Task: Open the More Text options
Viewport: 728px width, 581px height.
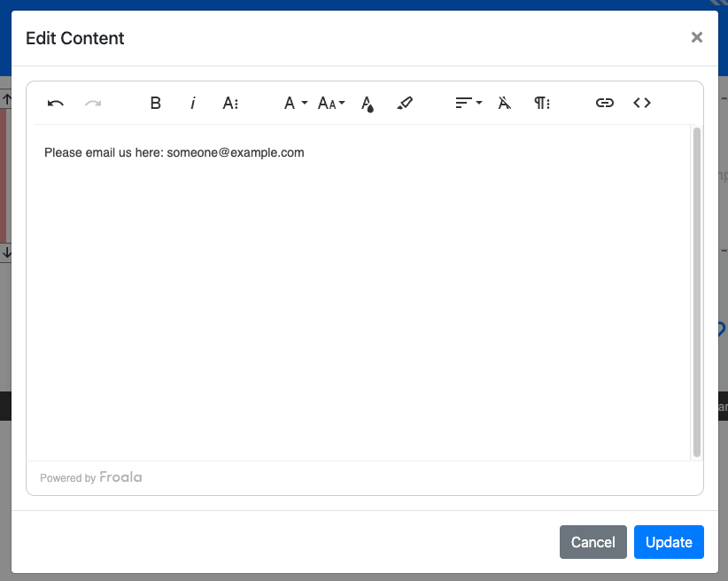Action: point(230,103)
